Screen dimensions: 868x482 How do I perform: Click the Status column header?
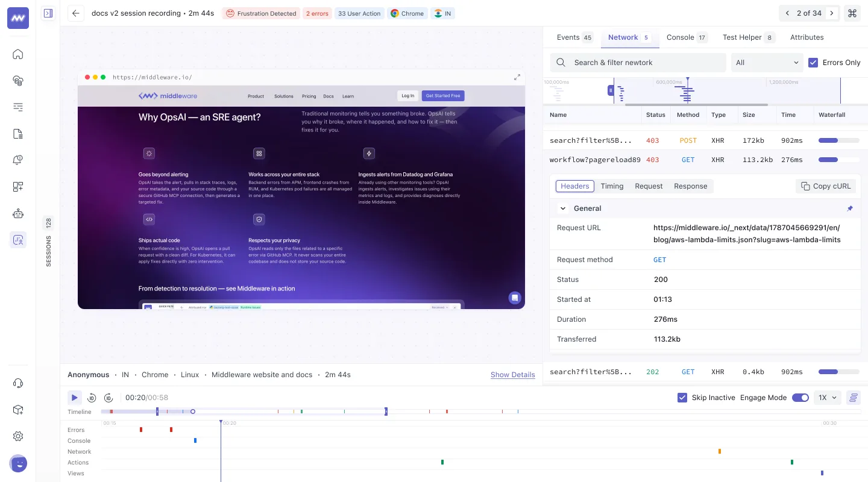point(655,114)
